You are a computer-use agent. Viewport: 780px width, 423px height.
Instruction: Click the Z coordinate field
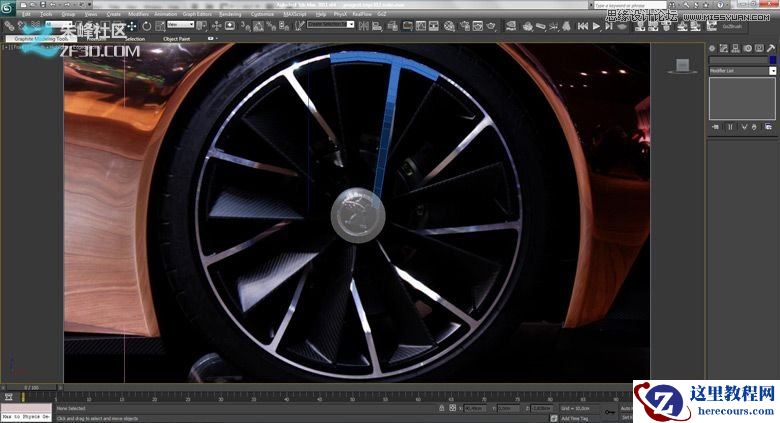541,408
